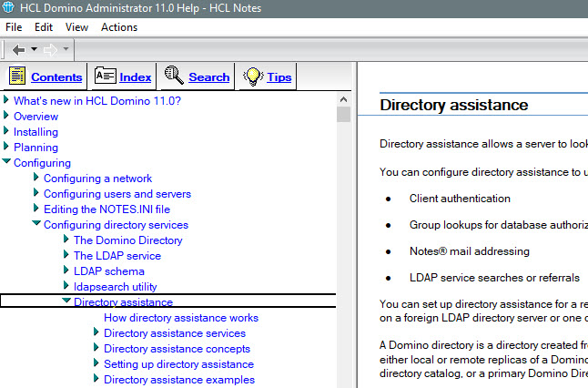Open Editing the NOTES.INI file topic
This screenshot has width=588, height=388.
[x=106, y=209]
